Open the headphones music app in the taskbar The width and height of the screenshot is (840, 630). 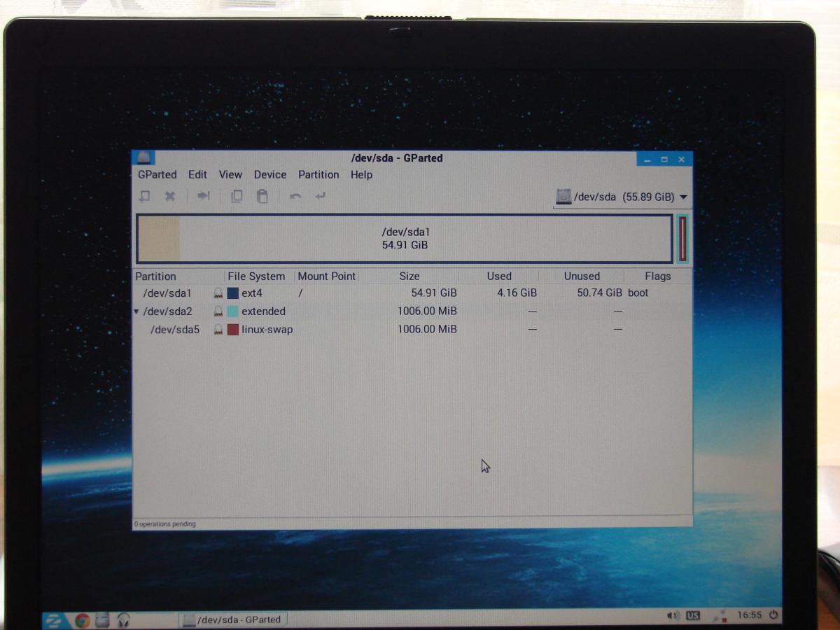point(124,619)
